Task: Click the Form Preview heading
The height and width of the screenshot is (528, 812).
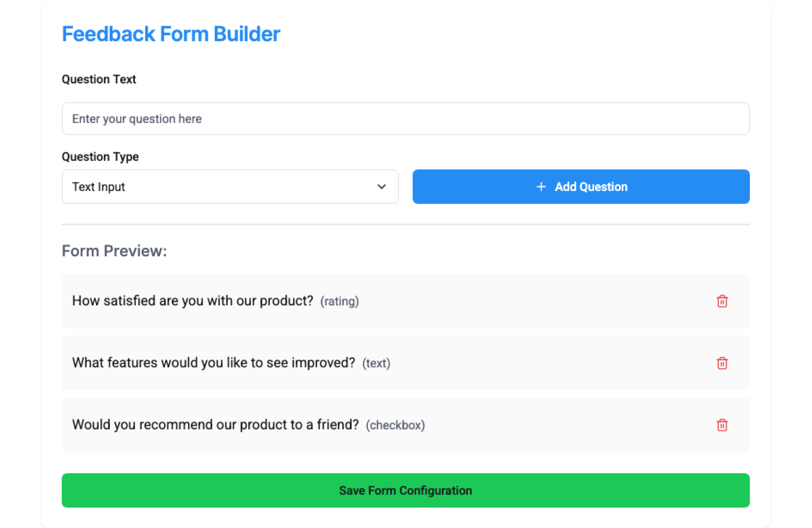Action: coord(114,251)
